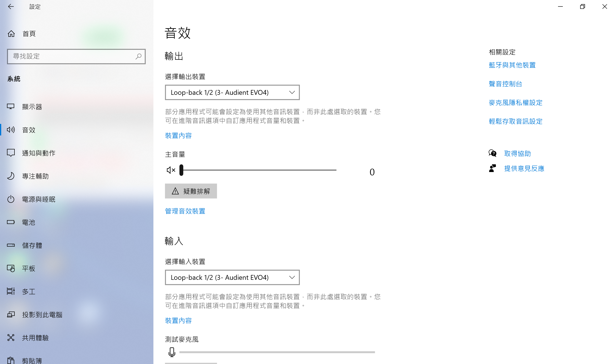Select 多工 in the sidebar
The image size is (611, 364).
tap(77, 291)
